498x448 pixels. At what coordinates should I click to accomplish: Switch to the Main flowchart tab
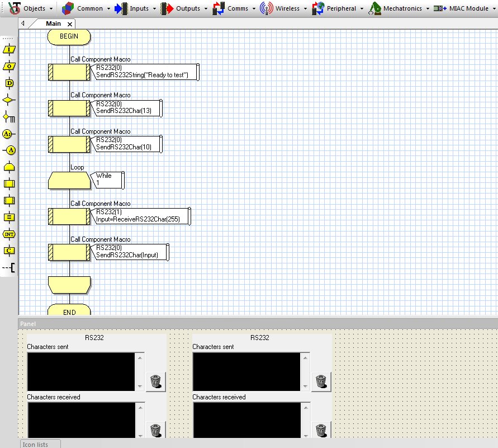click(x=53, y=23)
